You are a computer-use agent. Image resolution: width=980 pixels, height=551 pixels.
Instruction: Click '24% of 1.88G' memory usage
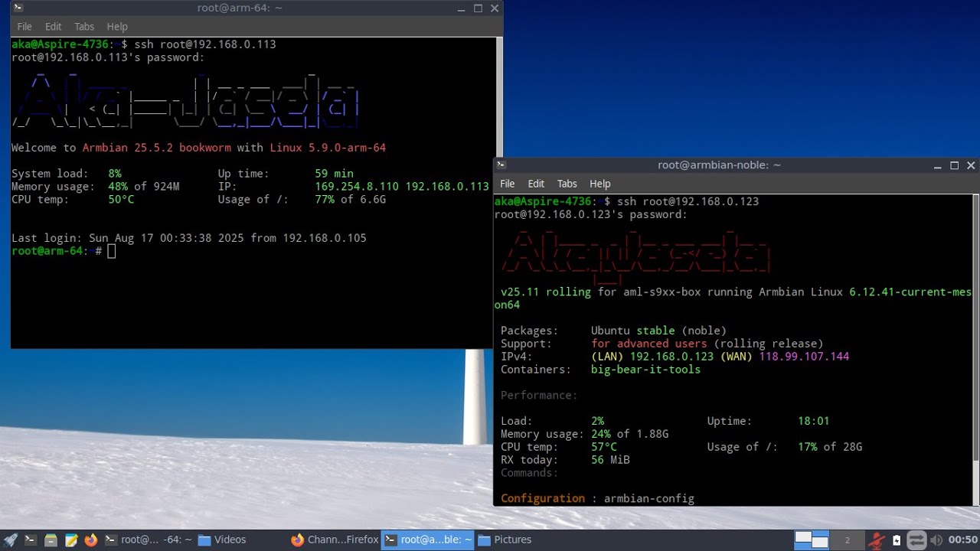(629, 434)
